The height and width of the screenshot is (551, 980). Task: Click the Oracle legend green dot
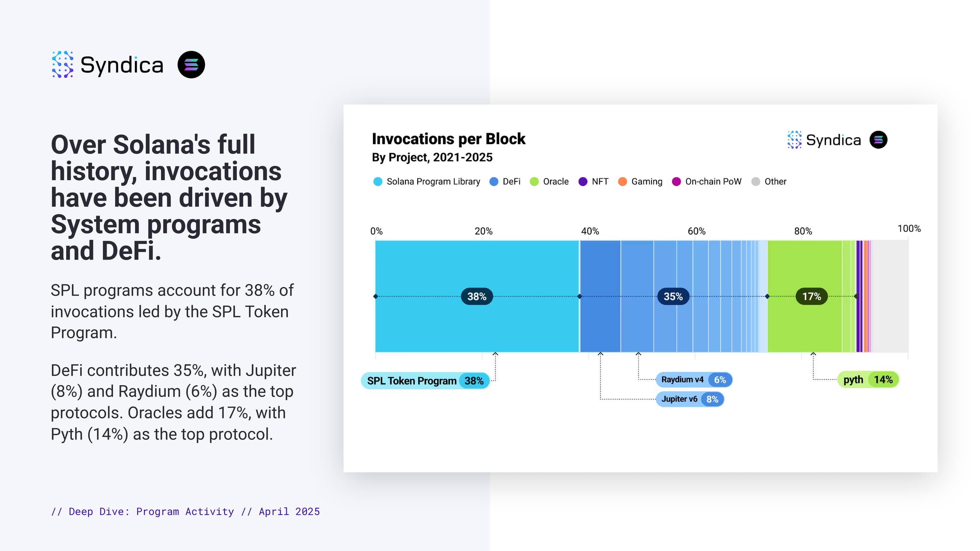click(534, 182)
